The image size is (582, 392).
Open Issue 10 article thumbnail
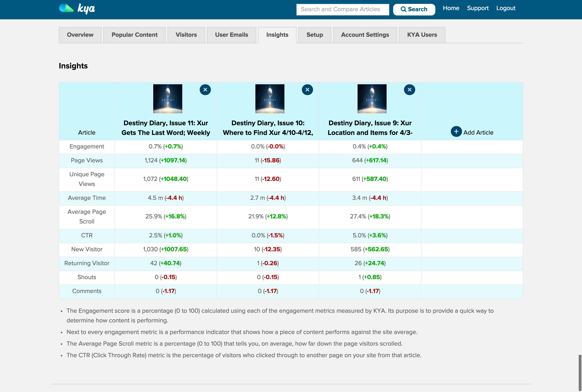(270, 99)
